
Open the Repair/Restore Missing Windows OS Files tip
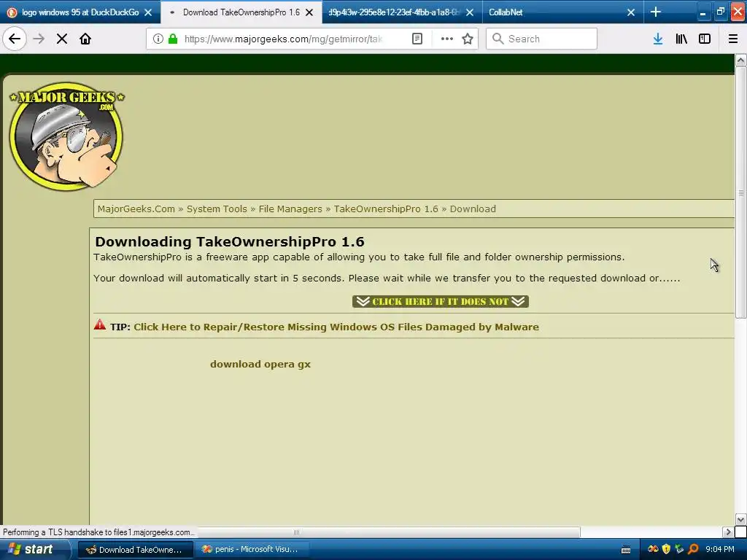click(336, 327)
